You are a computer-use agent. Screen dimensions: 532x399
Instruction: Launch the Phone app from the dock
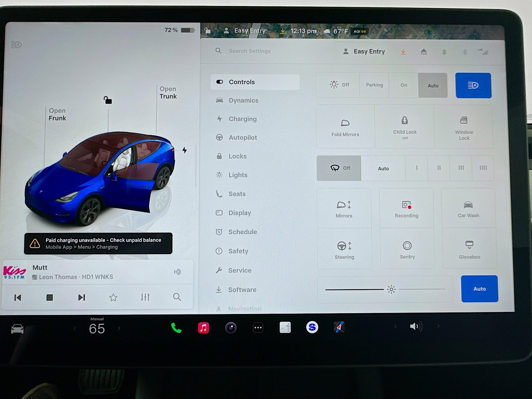tap(176, 327)
